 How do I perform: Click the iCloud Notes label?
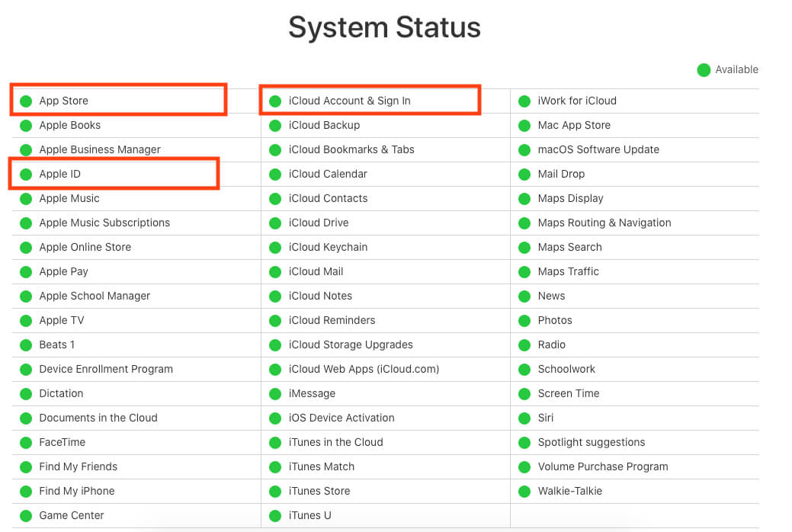320,296
